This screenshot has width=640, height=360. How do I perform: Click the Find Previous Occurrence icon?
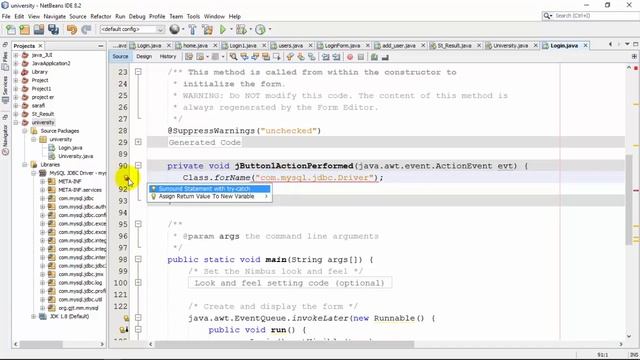tap(244, 57)
